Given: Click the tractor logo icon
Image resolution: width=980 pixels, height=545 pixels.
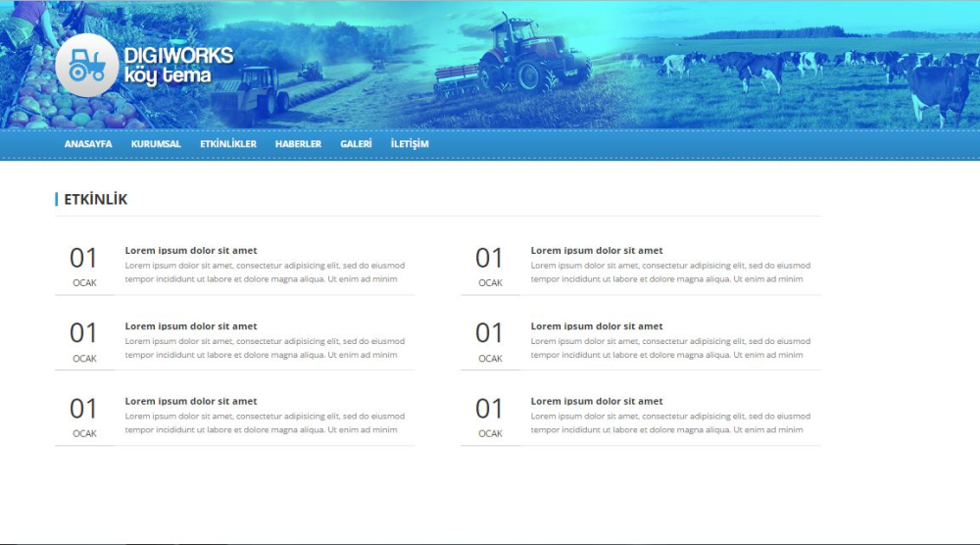Looking at the screenshot, I should click(87, 65).
